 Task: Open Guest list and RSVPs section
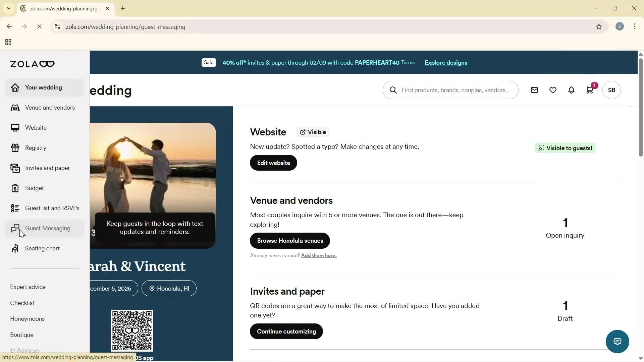[52, 208]
